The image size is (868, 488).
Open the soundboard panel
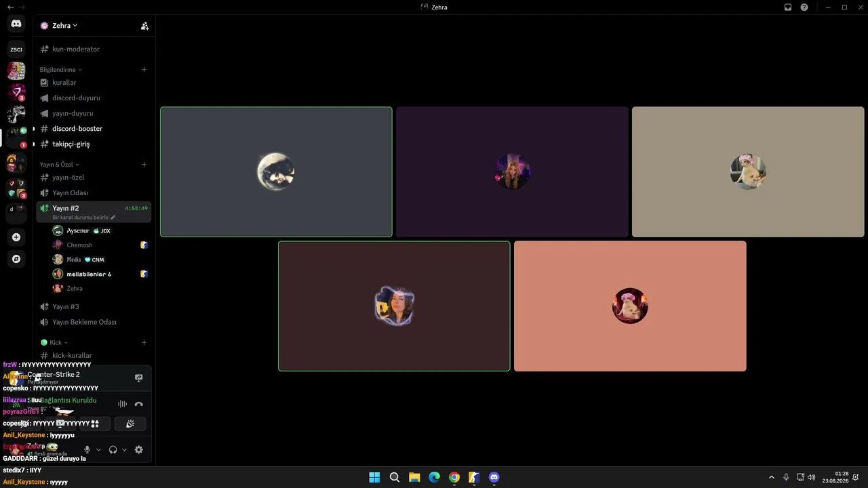(x=130, y=424)
